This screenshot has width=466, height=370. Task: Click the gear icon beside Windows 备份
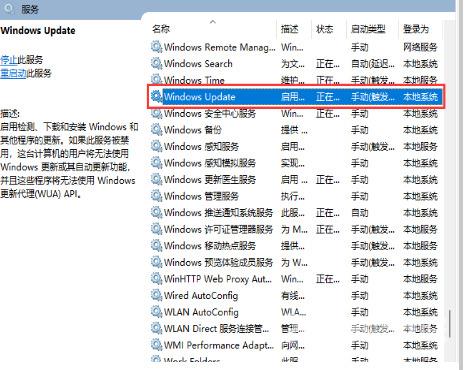click(x=156, y=129)
